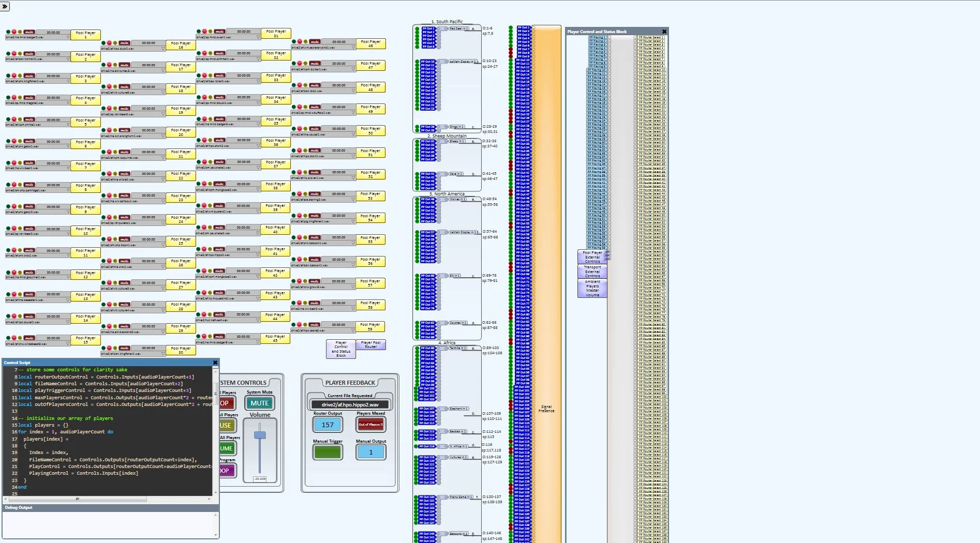Open the Player Pool Router component
Viewport: 980px width, 543px height.
point(370,345)
